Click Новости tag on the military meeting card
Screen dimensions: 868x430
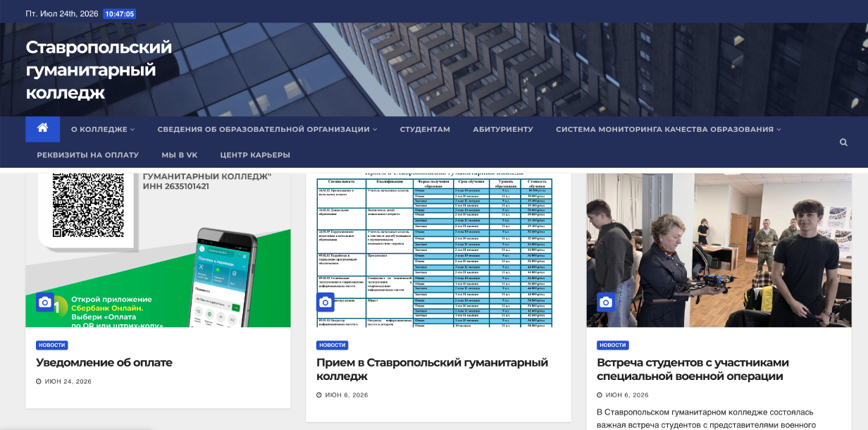[x=613, y=345]
